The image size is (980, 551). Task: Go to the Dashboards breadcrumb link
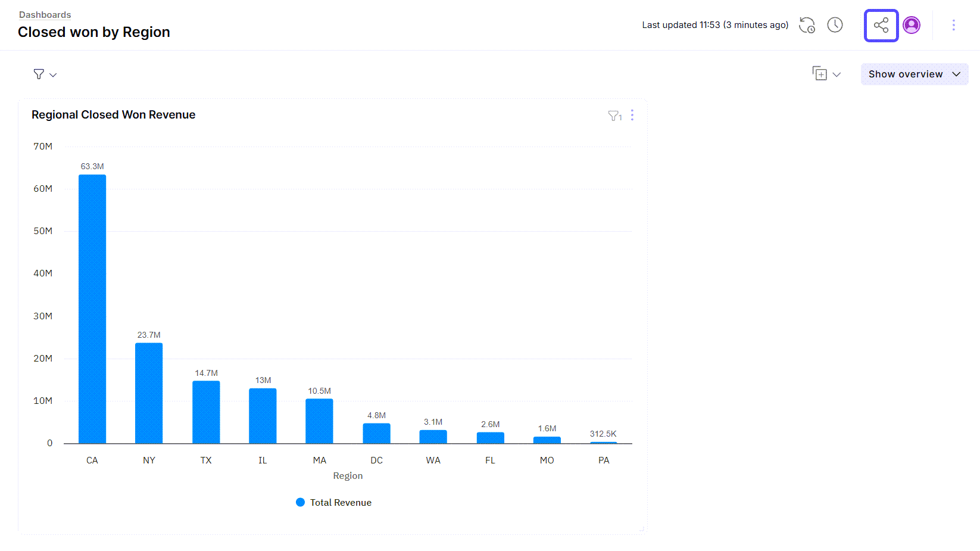(x=45, y=15)
